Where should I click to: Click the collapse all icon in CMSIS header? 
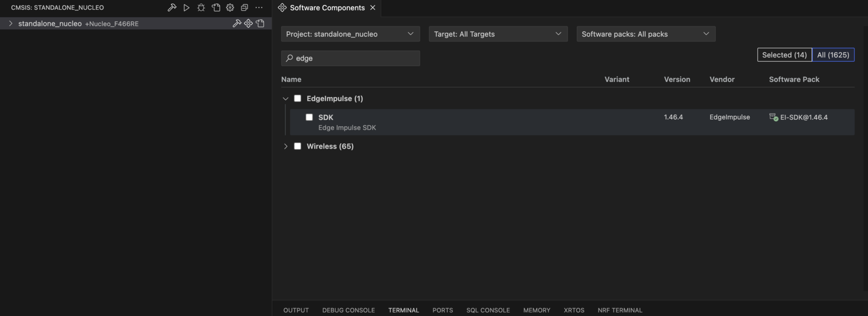[x=245, y=8]
